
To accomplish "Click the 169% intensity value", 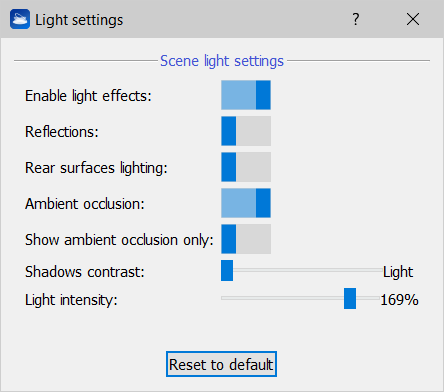I will pos(399,300).
